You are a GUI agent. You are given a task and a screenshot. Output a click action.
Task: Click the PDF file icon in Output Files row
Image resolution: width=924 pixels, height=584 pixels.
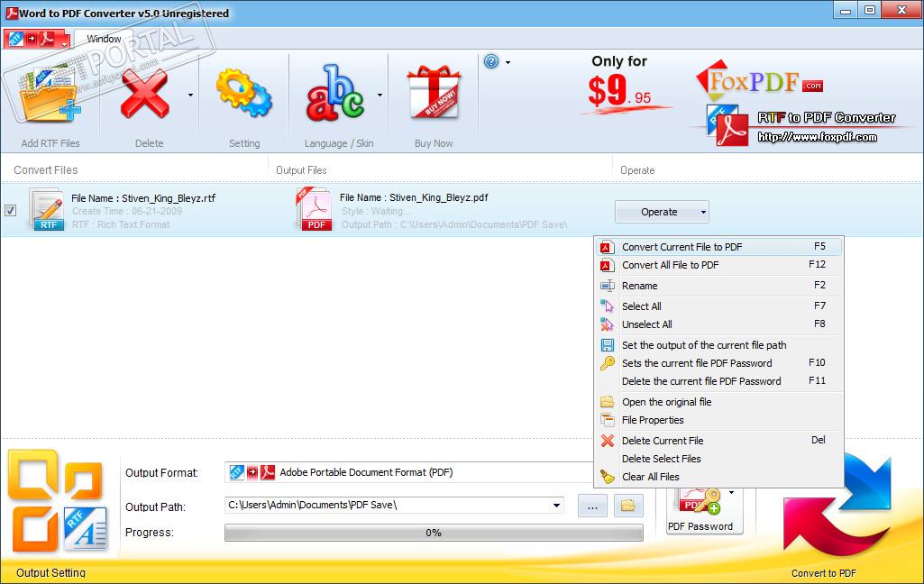pyautogui.click(x=314, y=208)
